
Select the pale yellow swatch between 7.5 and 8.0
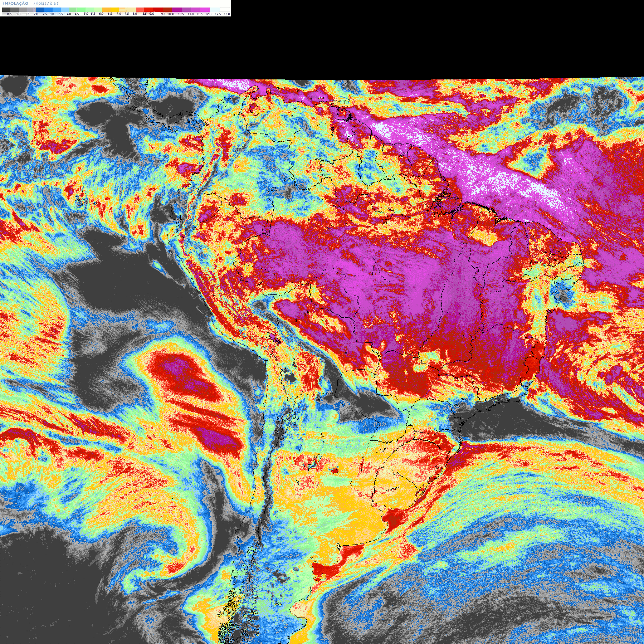pyautogui.click(x=131, y=10)
